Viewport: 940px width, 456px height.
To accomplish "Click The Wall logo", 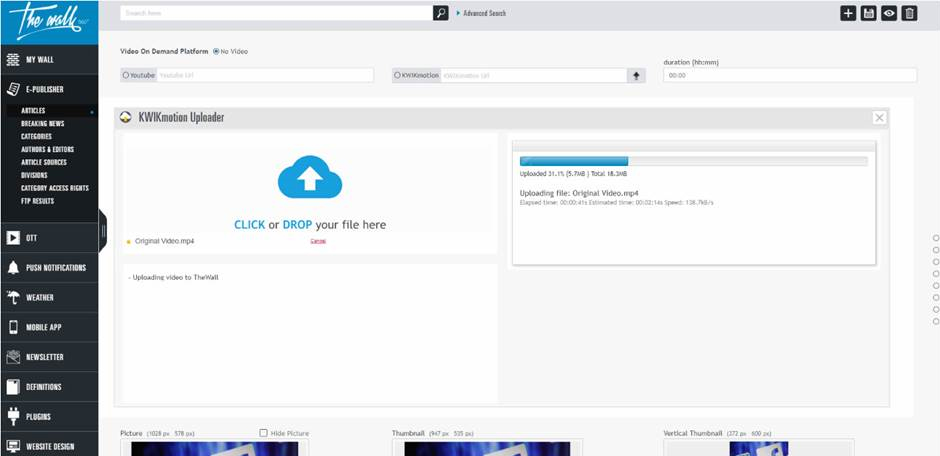I will pos(49,22).
